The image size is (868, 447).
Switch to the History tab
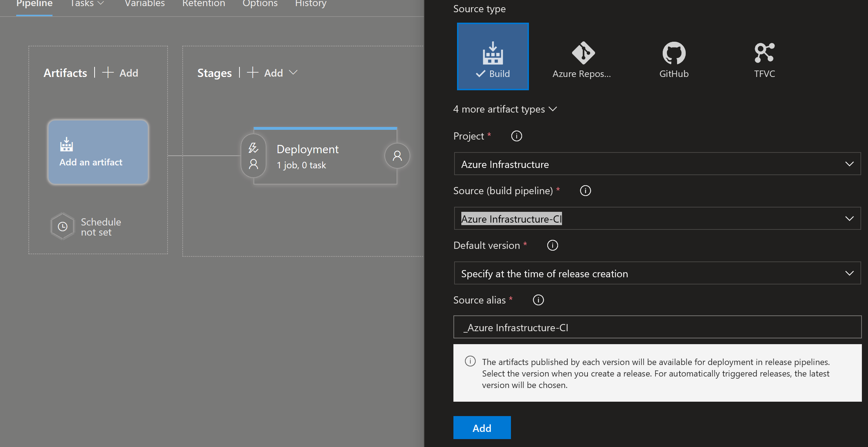click(x=311, y=4)
